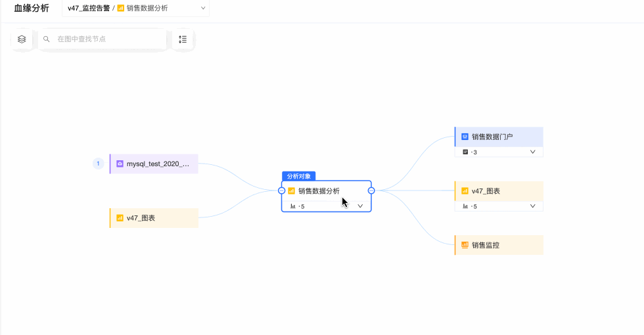
Task: Click the mysql_test_2020 node label
Action: pyautogui.click(x=158, y=164)
